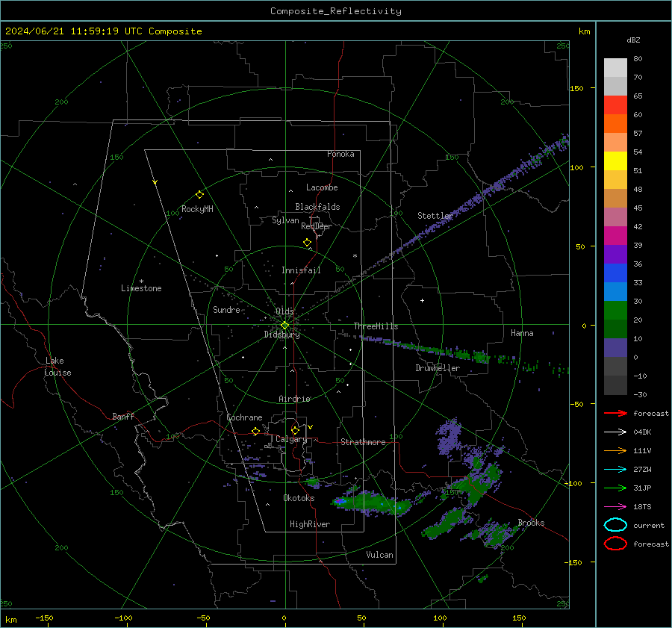672x628 pixels.
Task: Click the magenta 18TS arrow icon
Action: [615, 507]
